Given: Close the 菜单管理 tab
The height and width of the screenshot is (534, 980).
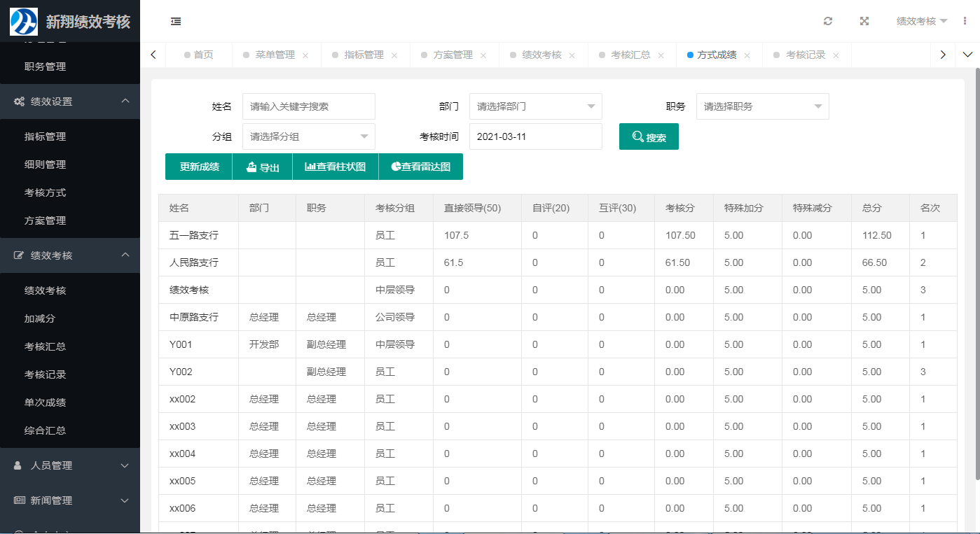Looking at the screenshot, I should 305,55.
